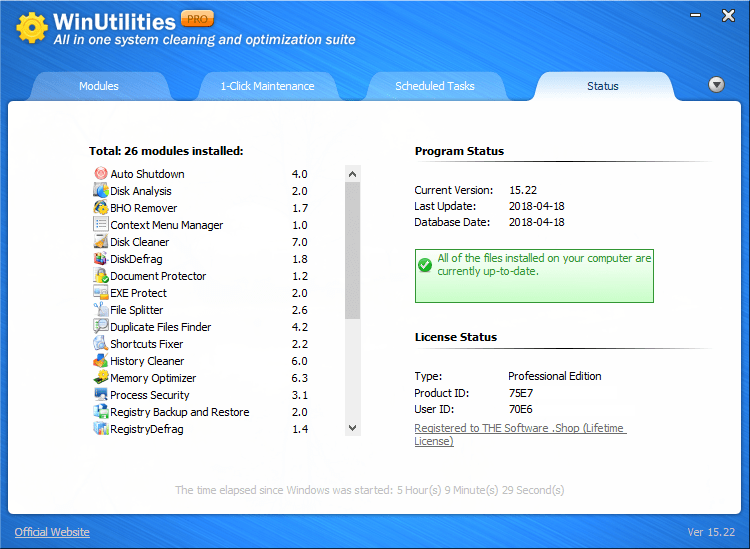Select the Disk Analysis module name
This screenshot has width=750, height=549.
pos(141,191)
